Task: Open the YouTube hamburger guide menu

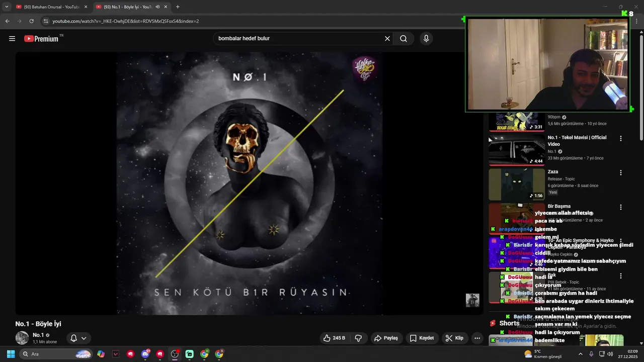Action: coord(12,39)
